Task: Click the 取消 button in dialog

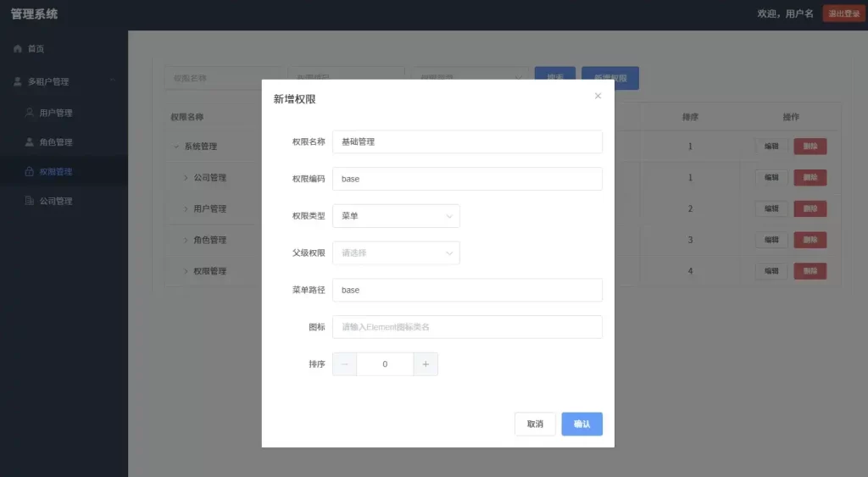Action: click(x=535, y=424)
